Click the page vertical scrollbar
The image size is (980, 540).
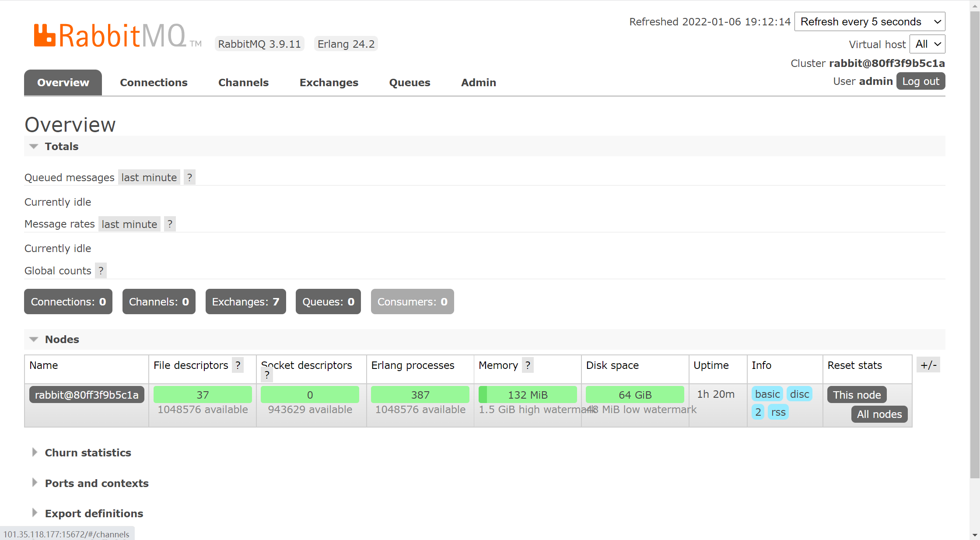point(974,245)
